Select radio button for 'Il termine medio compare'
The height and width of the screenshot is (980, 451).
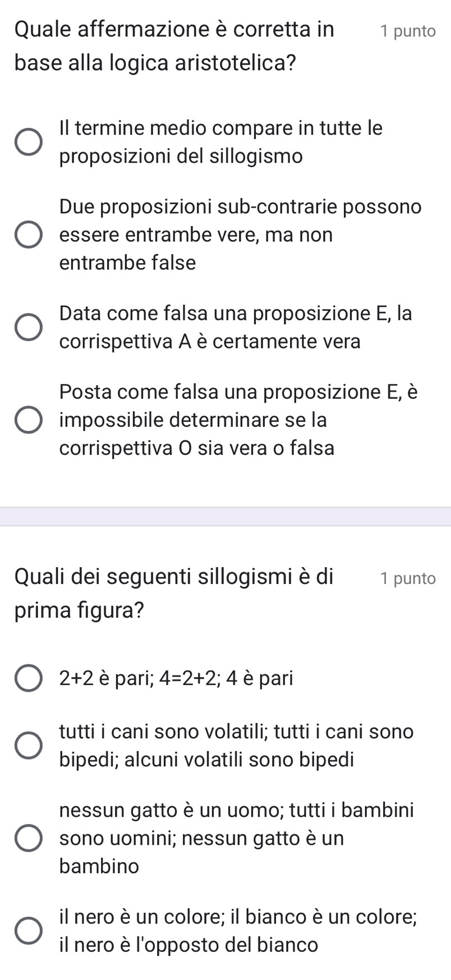pyautogui.click(x=28, y=142)
